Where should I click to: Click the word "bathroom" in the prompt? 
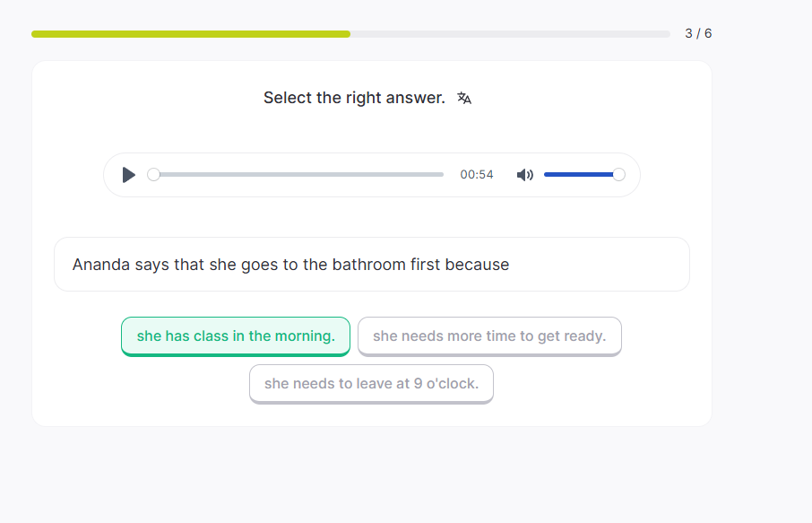pos(368,265)
